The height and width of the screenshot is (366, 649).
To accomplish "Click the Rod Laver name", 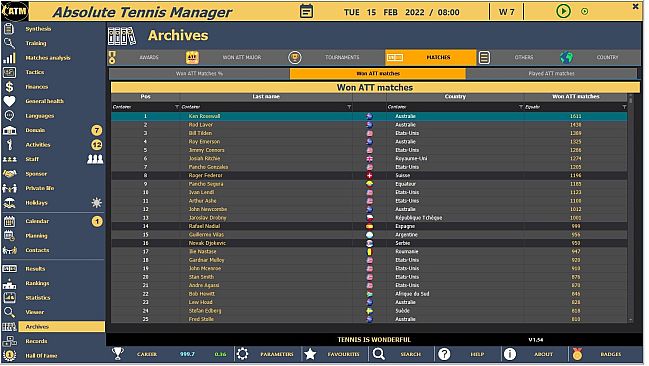I will click(x=200, y=125).
